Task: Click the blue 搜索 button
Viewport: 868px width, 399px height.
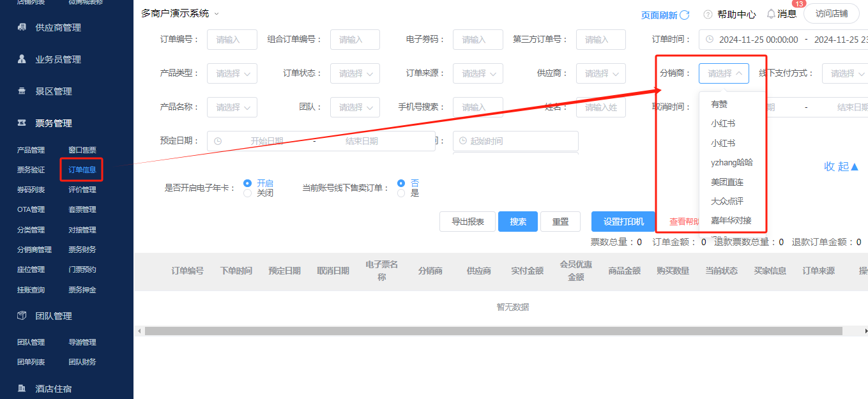Action: tap(517, 222)
